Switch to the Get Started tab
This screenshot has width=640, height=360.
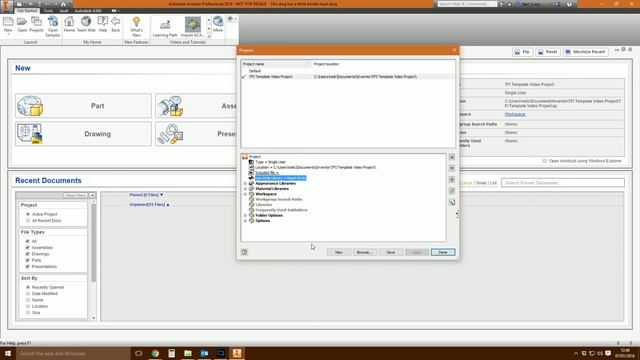(x=27, y=11)
